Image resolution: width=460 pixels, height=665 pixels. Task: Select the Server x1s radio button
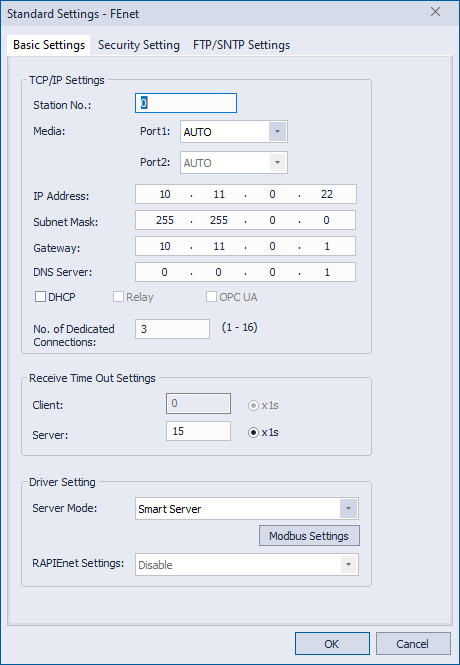pos(253,433)
